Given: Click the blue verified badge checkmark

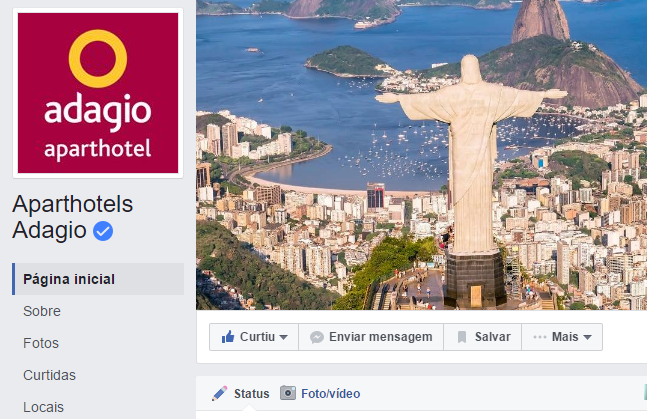Looking at the screenshot, I should [103, 231].
